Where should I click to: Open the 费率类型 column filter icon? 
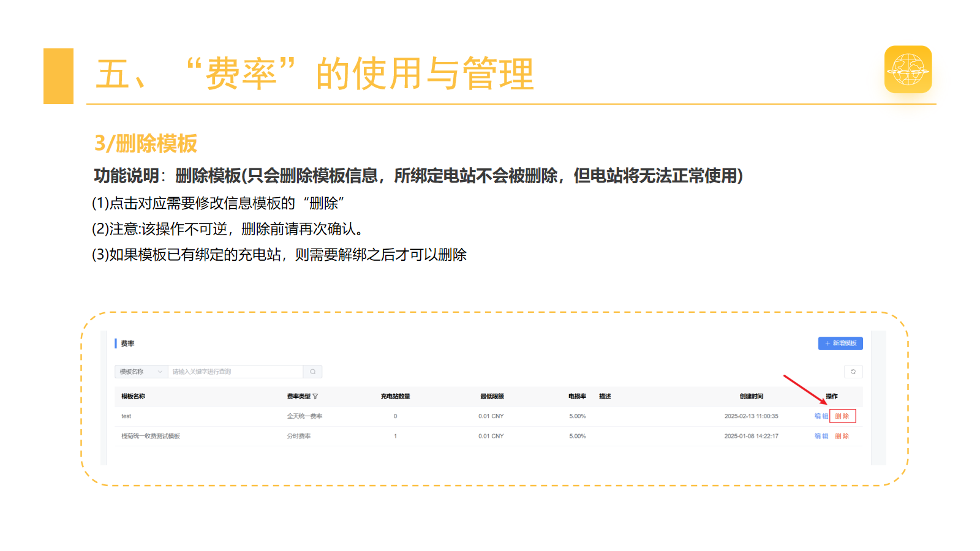[x=315, y=397]
